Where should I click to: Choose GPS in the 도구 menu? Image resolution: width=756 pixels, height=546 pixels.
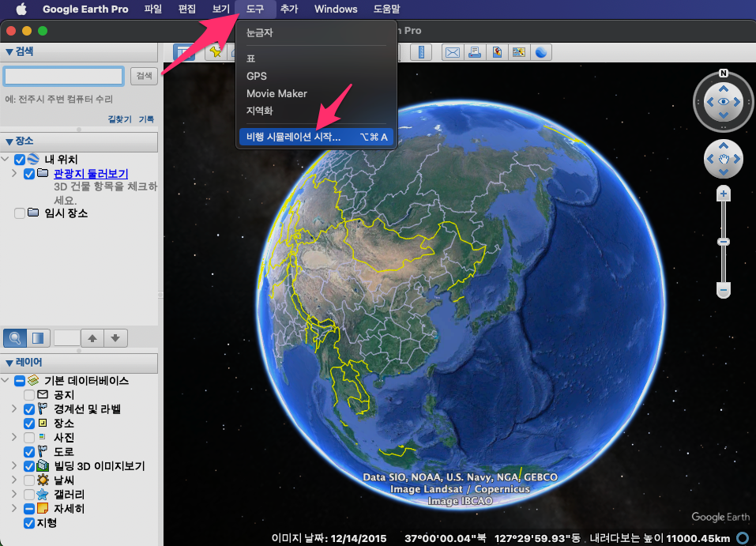[316, 76]
